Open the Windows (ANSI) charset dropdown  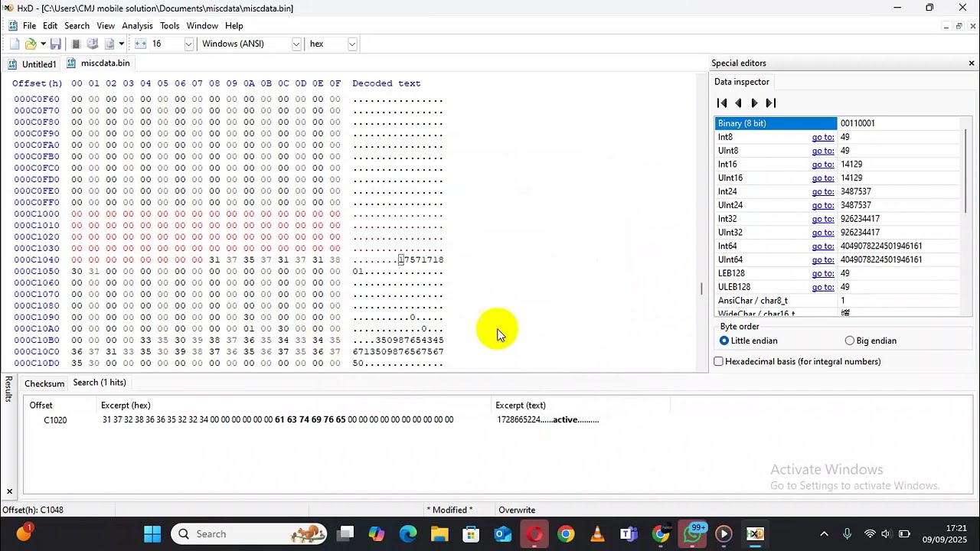pyautogui.click(x=296, y=44)
